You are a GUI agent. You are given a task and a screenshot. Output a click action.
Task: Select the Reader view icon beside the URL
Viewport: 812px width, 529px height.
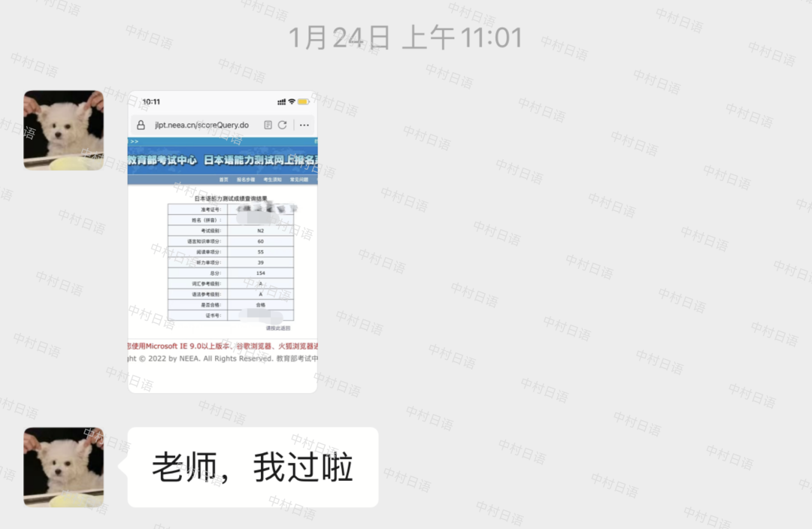click(x=268, y=124)
